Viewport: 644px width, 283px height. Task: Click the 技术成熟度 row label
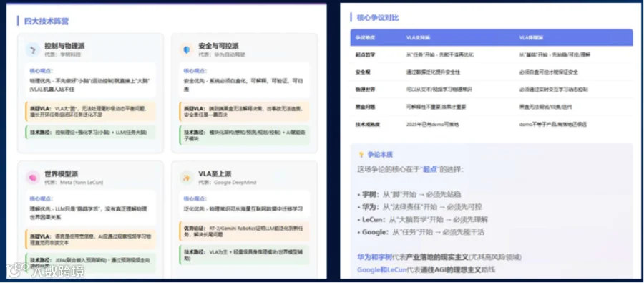pyautogui.click(x=368, y=124)
